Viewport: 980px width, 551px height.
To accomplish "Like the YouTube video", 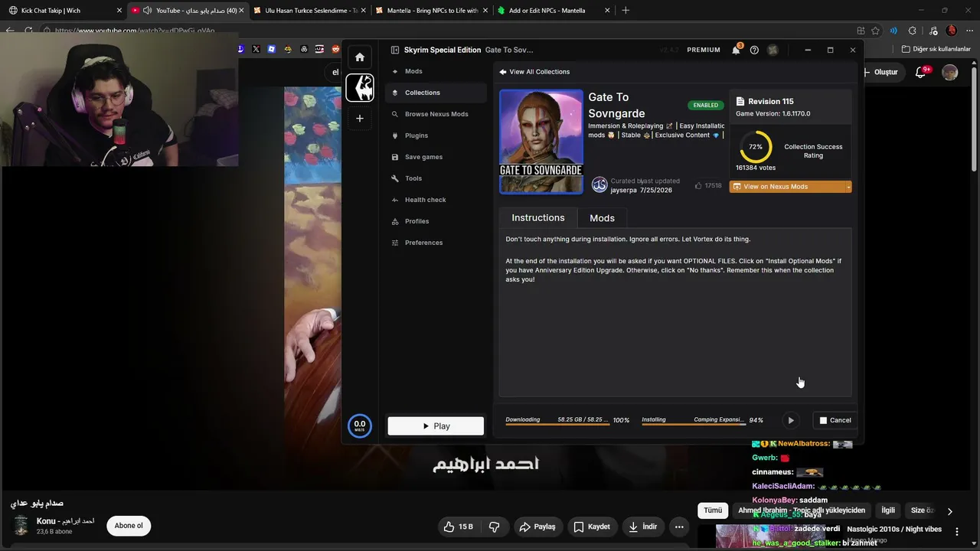I will click(x=459, y=527).
